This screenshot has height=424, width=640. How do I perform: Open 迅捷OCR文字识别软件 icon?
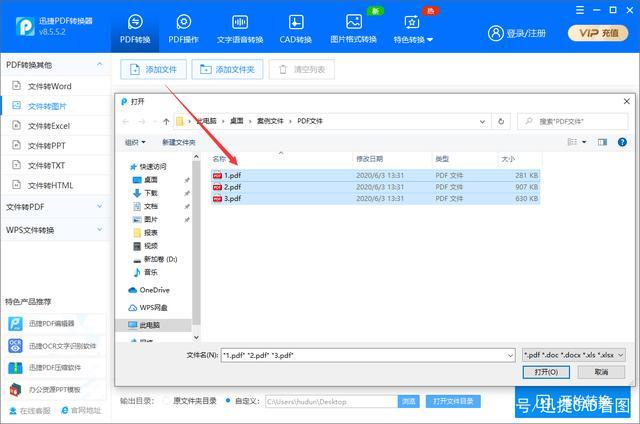tap(16, 346)
